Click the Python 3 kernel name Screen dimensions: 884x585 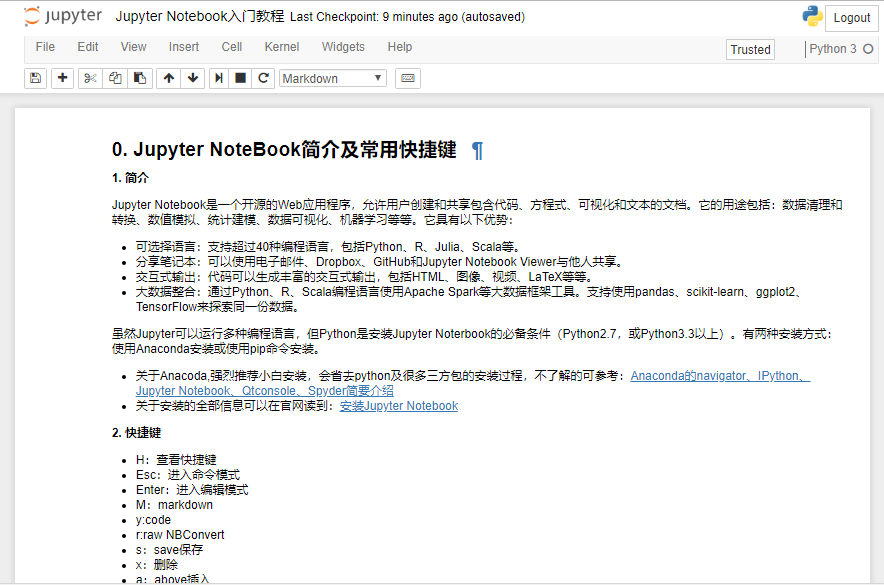click(833, 49)
